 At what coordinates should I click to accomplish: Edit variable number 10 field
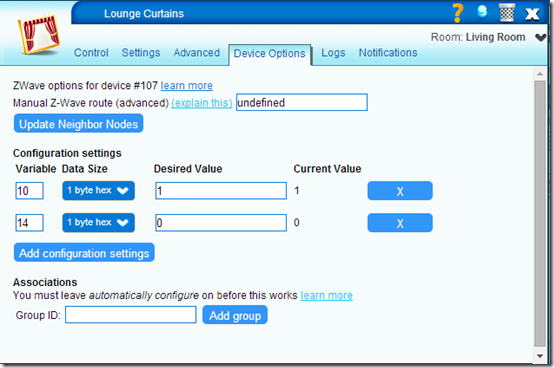(x=29, y=191)
